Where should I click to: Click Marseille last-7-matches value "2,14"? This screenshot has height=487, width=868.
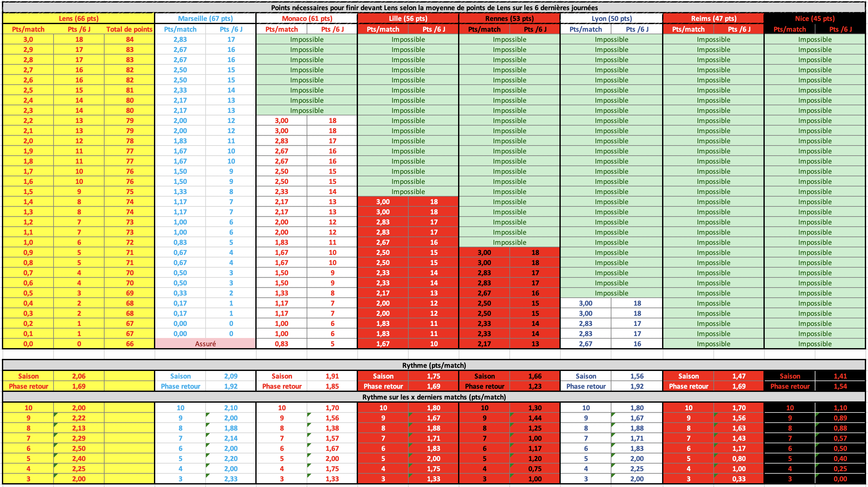pos(231,438)
